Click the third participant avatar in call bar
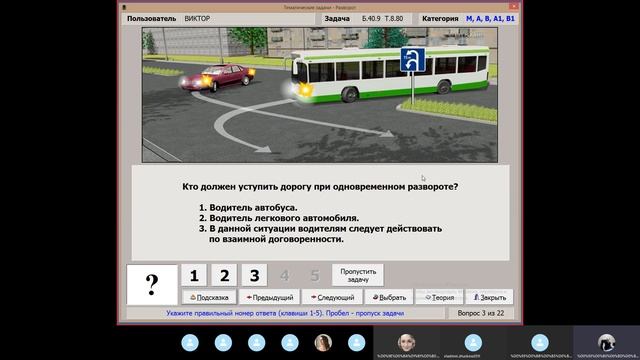 (256, 342)
